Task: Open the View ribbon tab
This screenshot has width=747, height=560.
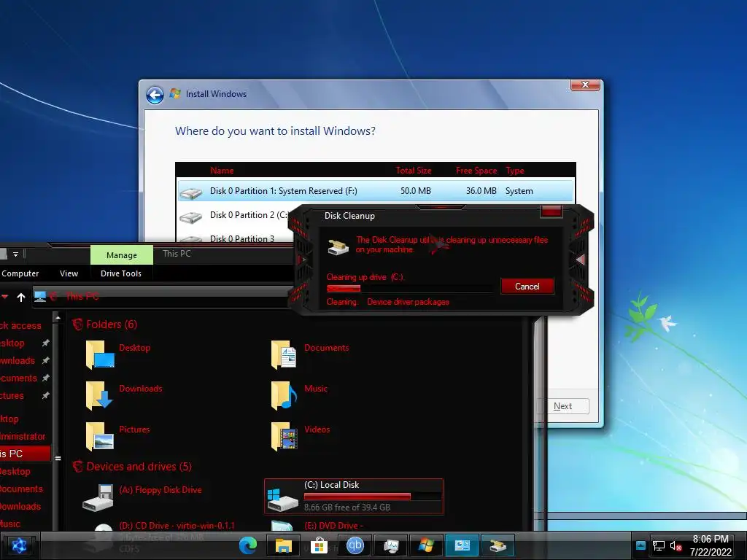Action: click(69, 273)
